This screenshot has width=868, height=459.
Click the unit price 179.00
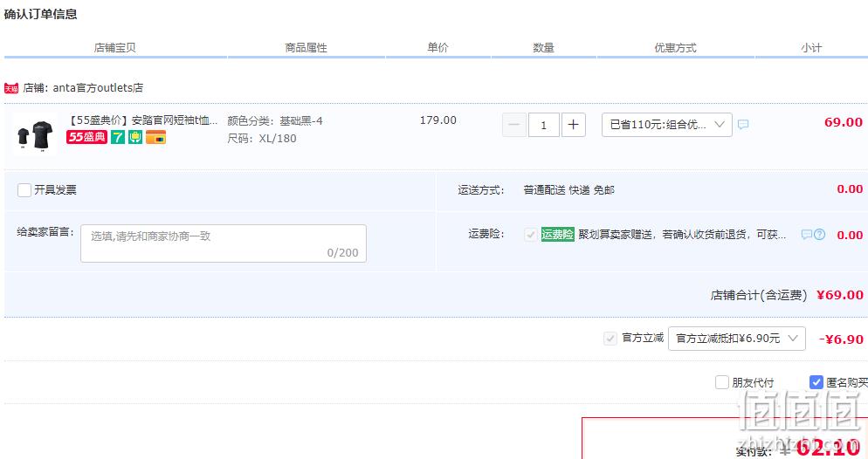click(437, 120)
